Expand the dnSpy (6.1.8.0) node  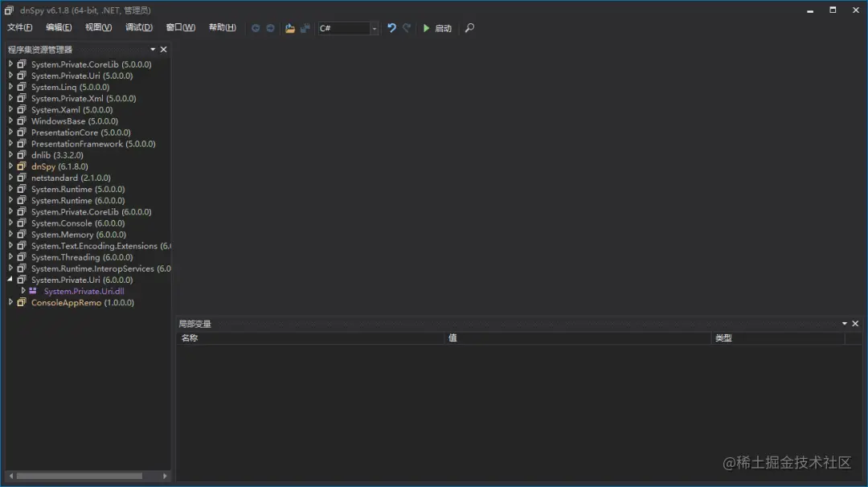10,166
